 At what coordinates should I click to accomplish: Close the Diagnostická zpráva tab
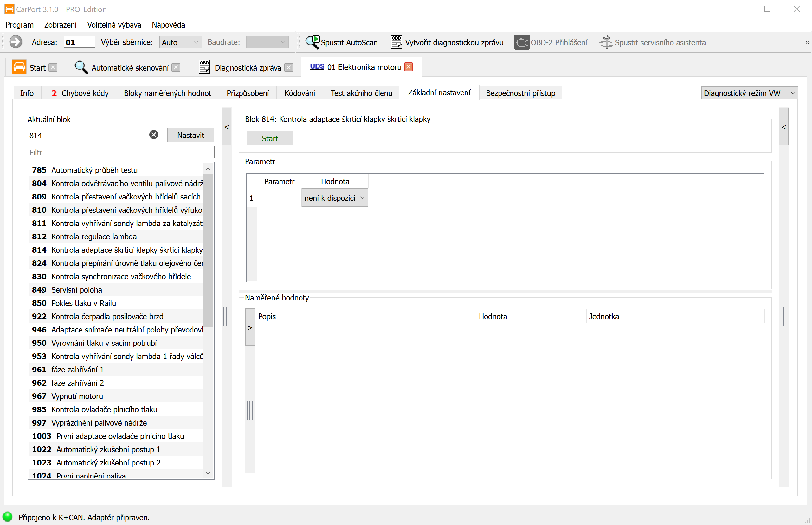point(289,67)
